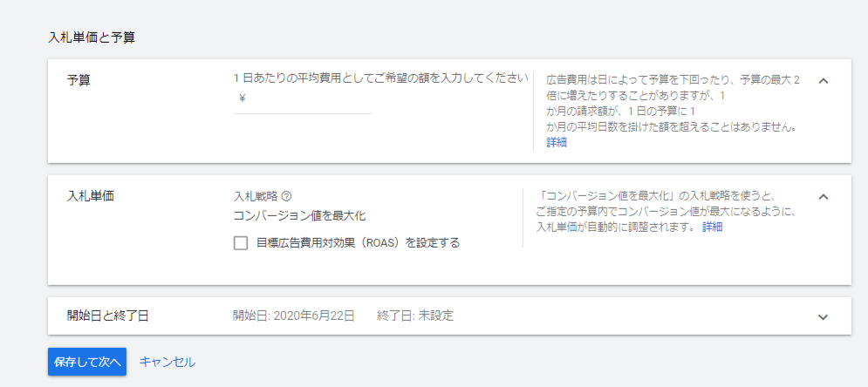Collapse the 入札単価 section chevron
The image size is (868, 387).
coord(824,197)
